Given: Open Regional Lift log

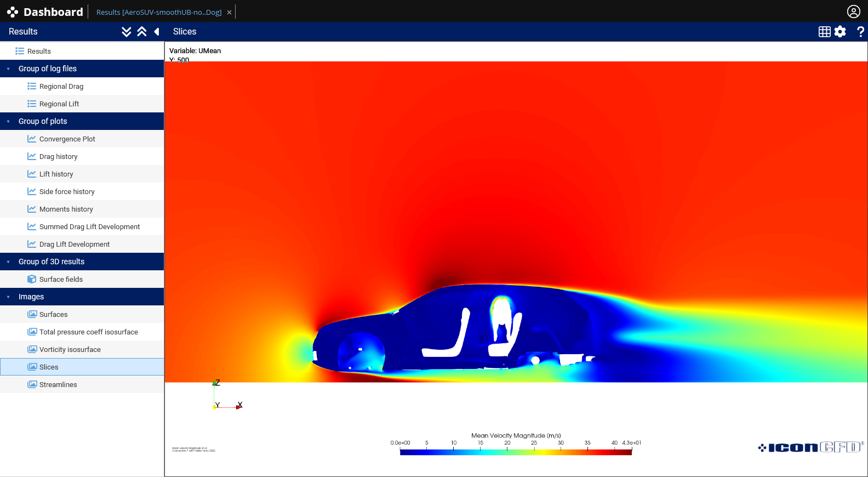Looking at the screenshot, I should (x=82, y=104).
